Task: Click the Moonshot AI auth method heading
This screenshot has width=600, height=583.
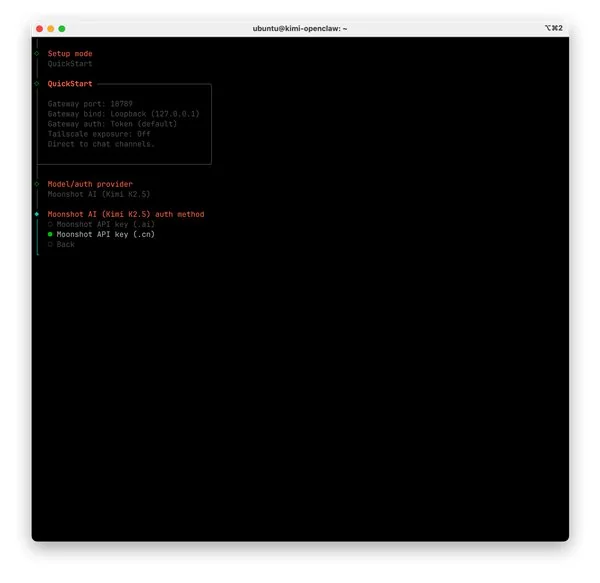Action: click(x=126, y=214)
